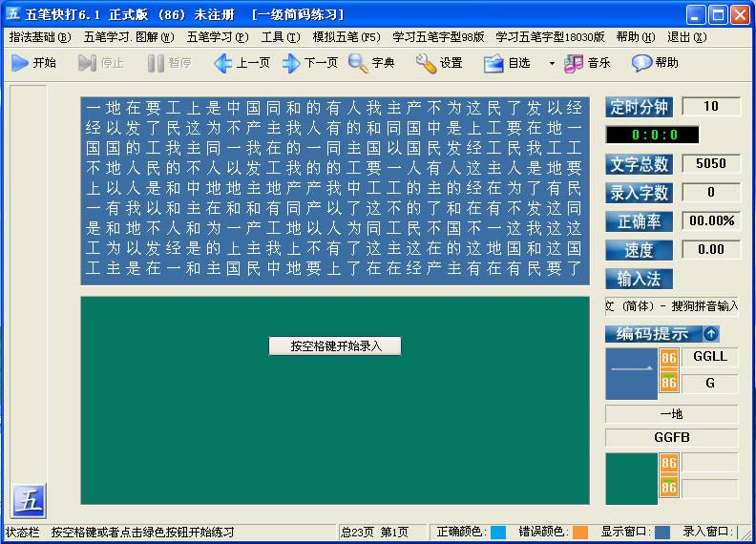Open 学习五笔字型98版 menu
The image size is (756, 544).
pyautogui.click(x=438, y=37)
